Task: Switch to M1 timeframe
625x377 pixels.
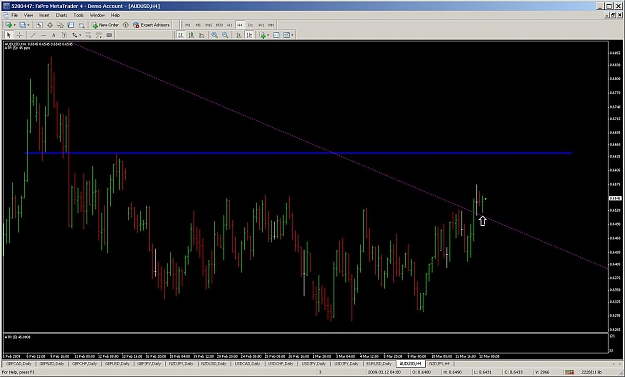Action: [188, 25]
